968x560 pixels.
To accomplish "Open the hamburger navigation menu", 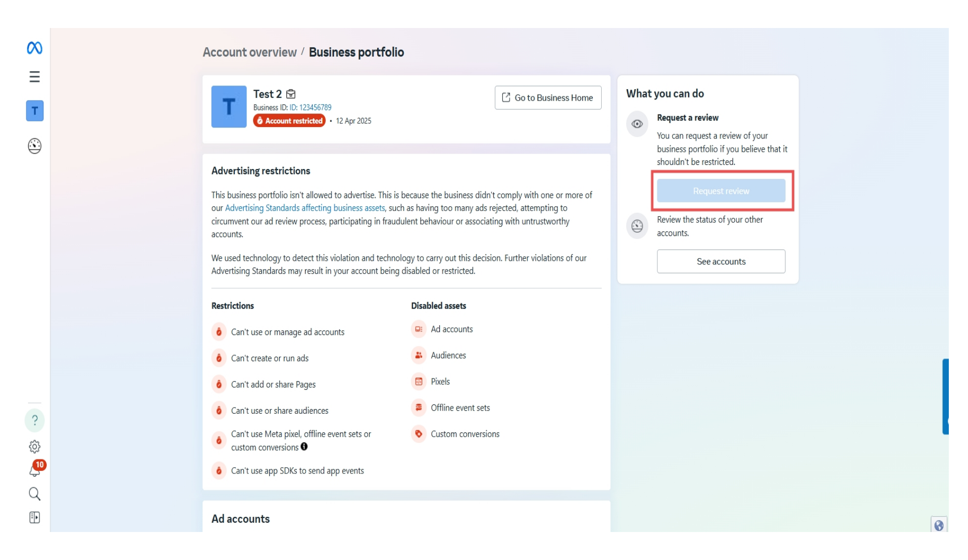I will pyautogui.click(x=34, y=77).
